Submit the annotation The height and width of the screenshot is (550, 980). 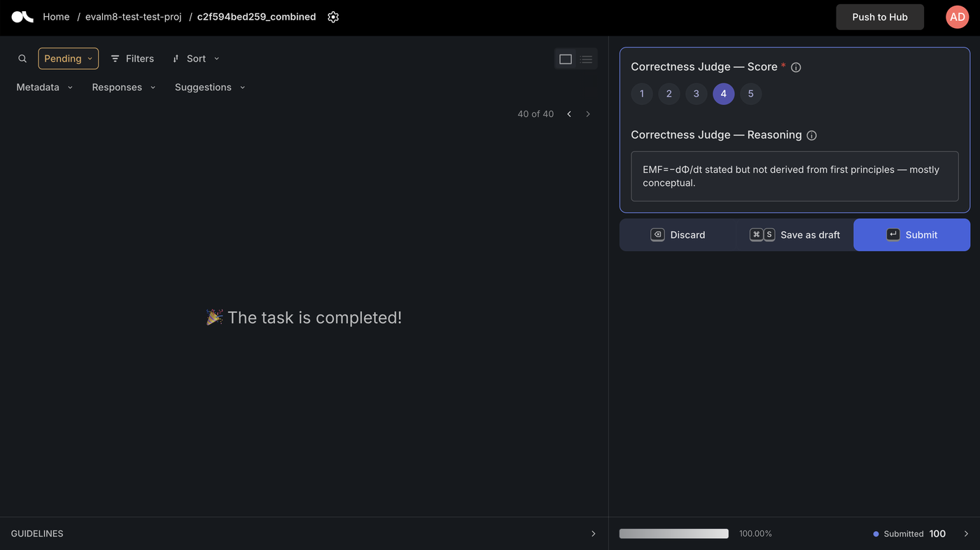coord(911,235)
